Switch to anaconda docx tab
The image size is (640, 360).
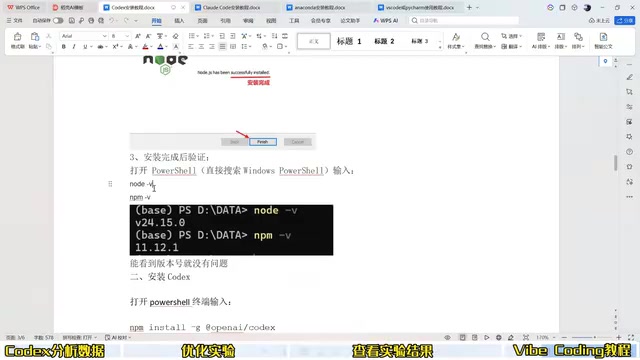coord(320,7)
